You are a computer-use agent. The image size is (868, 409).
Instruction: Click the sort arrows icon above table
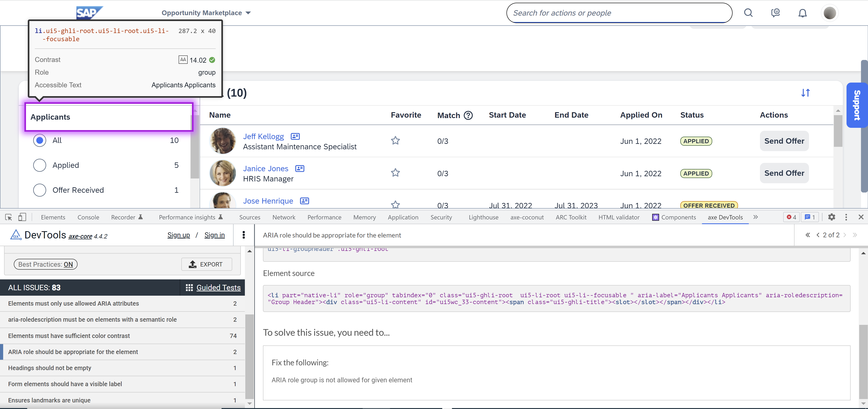coord(805,93)
